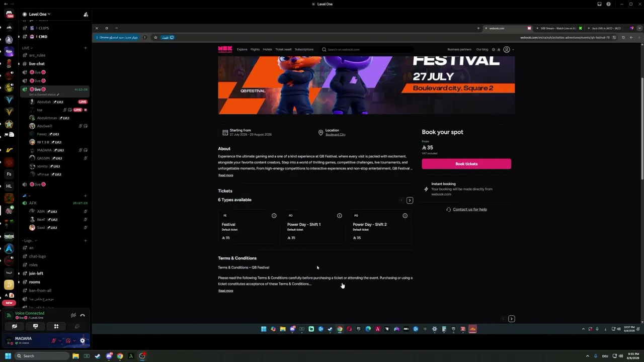Viewport: 644px width, 362px height.
Task: Share your screen in voice panel
Action: tap(35, 326)
